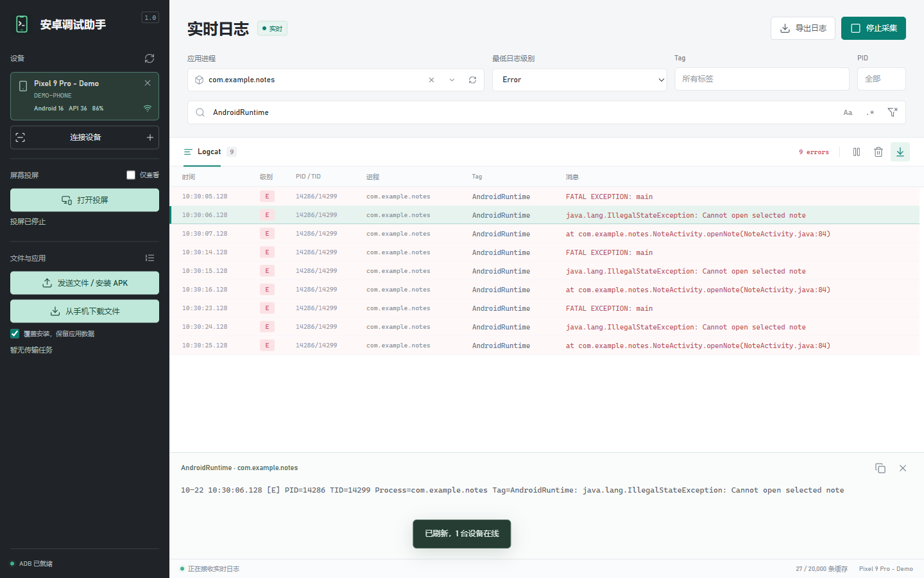Toggle case-sensitive Aa search
Viewport: 924px width, 578px height.
(848, 112)
